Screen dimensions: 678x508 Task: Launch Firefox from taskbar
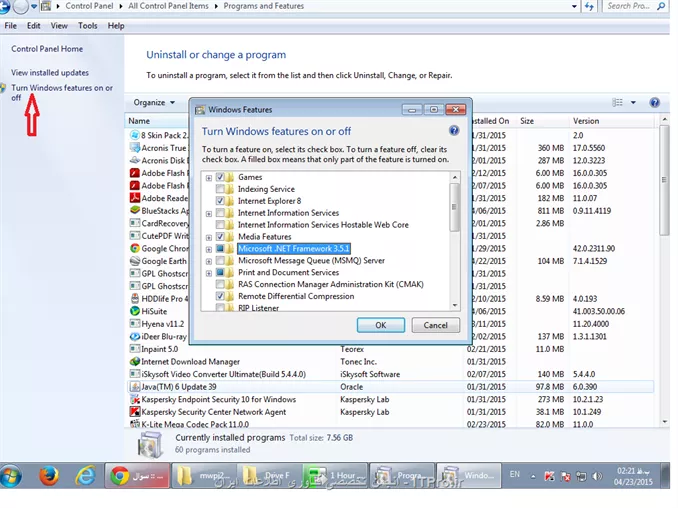point(48,476)
